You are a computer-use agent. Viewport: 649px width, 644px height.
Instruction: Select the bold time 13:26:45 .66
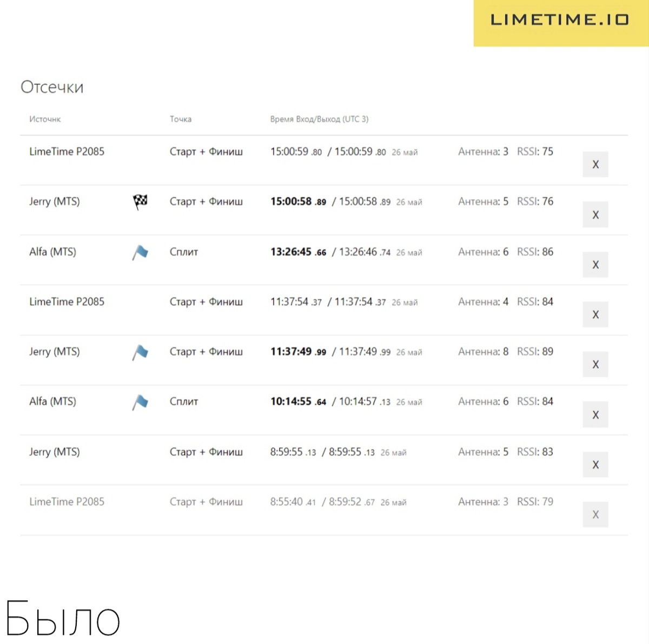pos(298,252)
